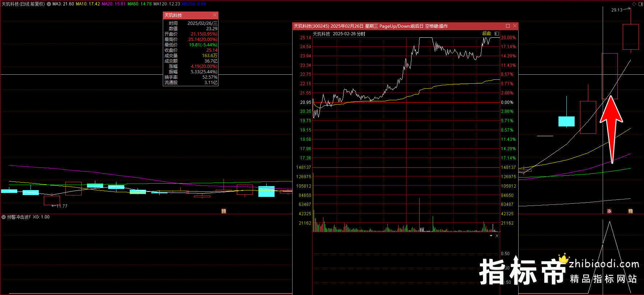Screen dimensions: 644x295
Task: Click the 超盘 link in intraday window
Action: [487, 33]
